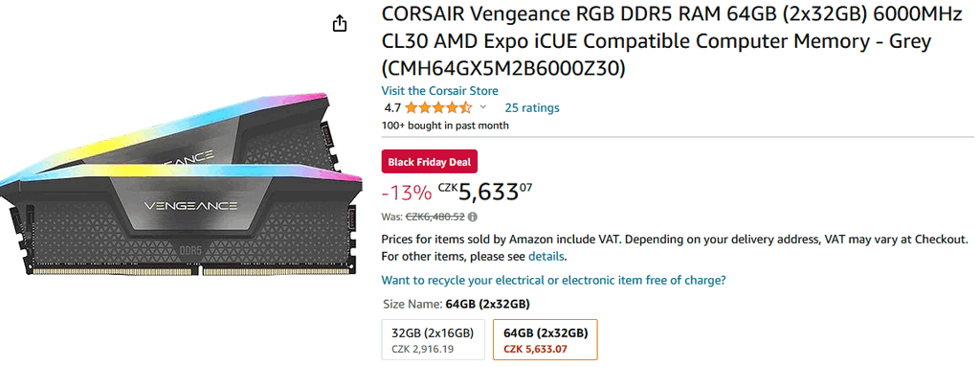The width and height of the screenshot is (980, 367).
Task: Open the recycle electrical item link
Action: click(x=554, y=280)
